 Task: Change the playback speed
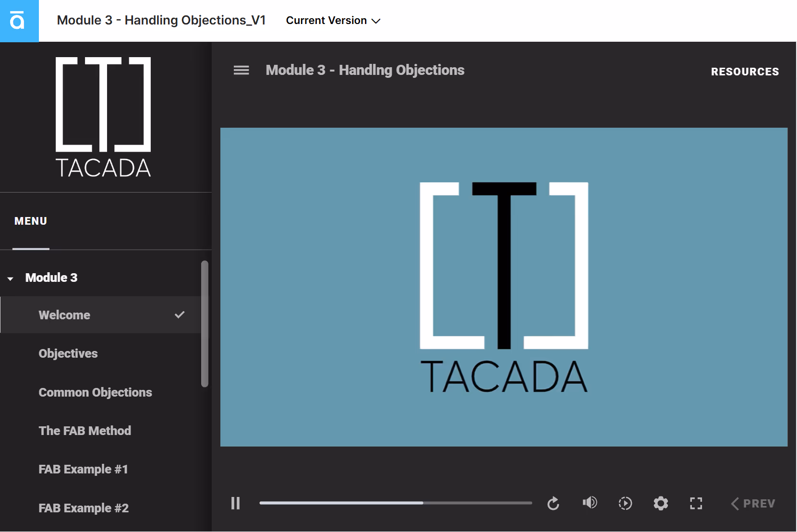(625, 503)
